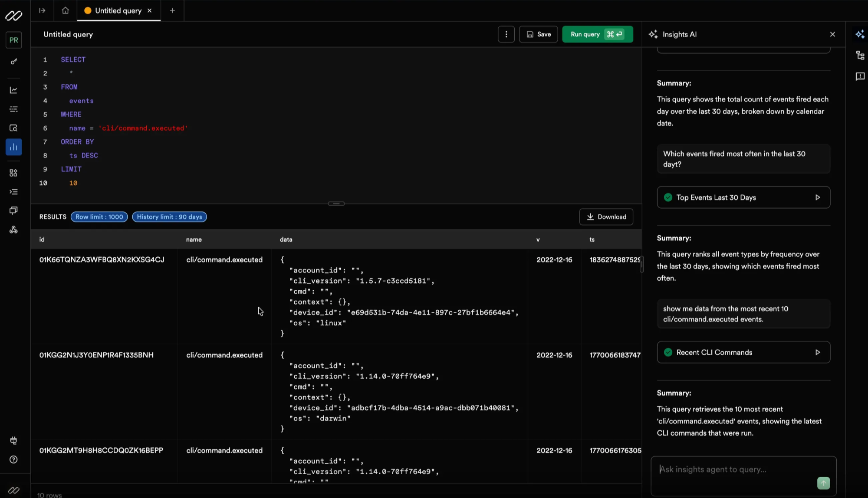Toggle the History limit : 90 days pill

169,216
